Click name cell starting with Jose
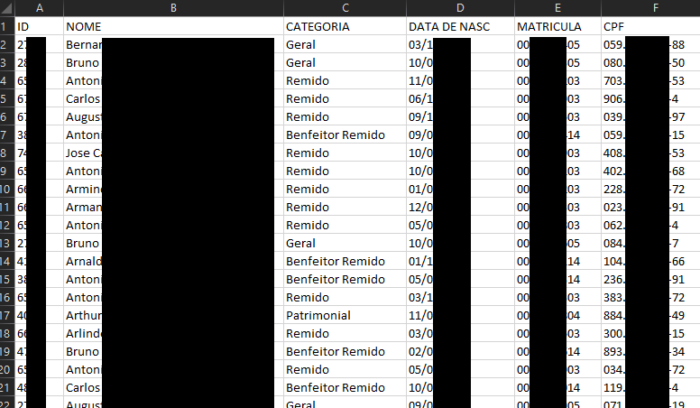The image size is (700, 408). 83,153
